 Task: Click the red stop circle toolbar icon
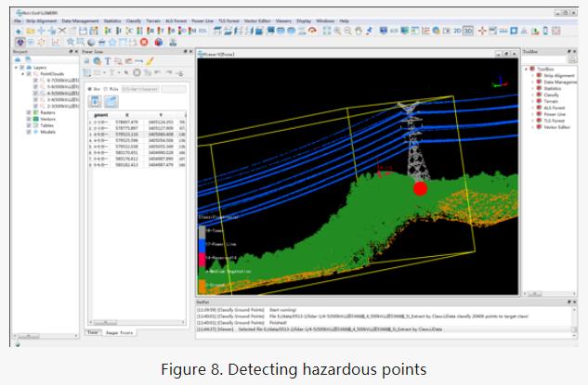(x=144, y=42)
